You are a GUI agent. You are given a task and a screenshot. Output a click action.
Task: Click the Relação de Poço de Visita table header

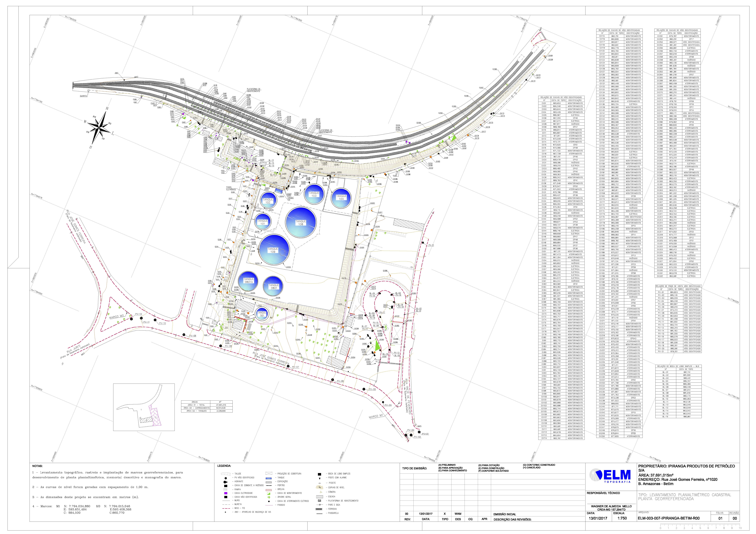click(679, 286)
